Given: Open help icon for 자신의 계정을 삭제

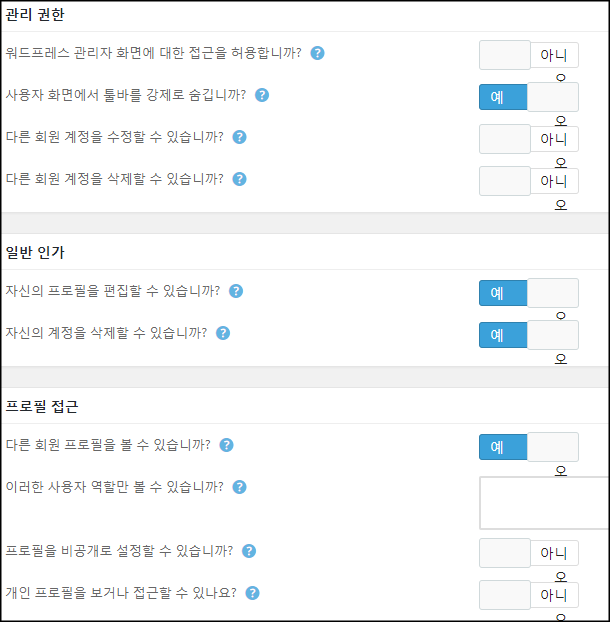Looking at the screenshot, I should pos(223,333).
